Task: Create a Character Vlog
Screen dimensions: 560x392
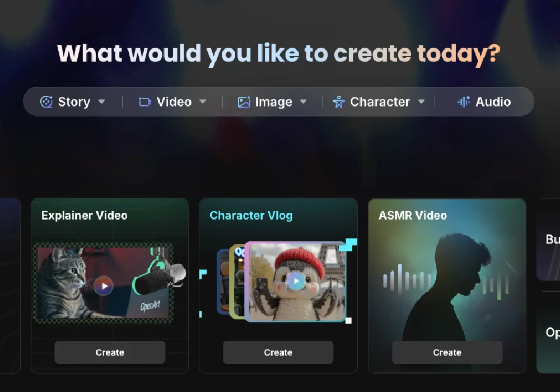Action: (278, 352)
